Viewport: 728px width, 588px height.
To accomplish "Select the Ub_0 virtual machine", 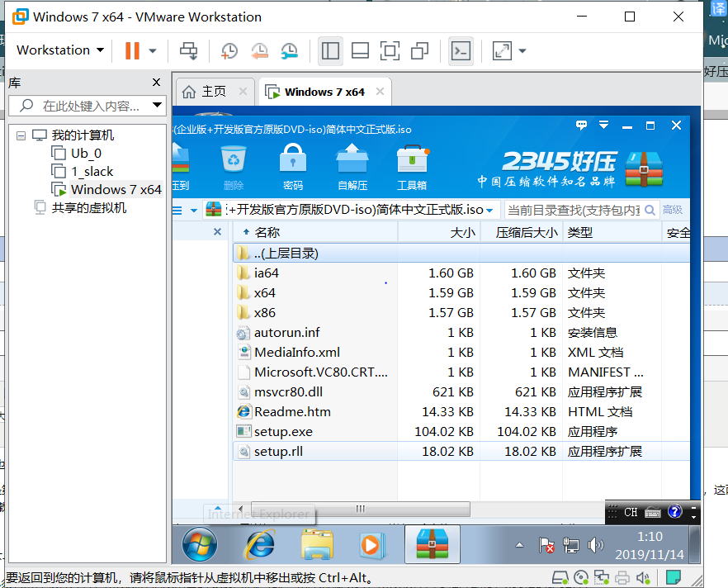I will click(86, 154).
